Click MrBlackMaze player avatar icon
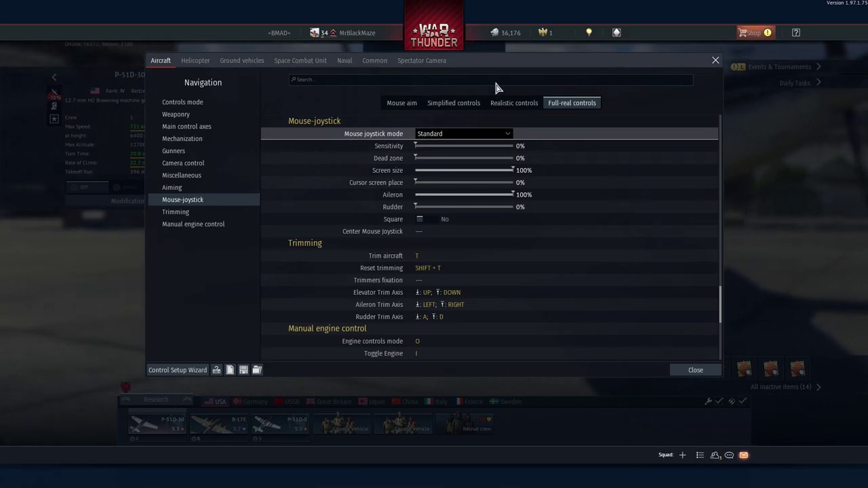The image size is (868, 488). [315, 33]
